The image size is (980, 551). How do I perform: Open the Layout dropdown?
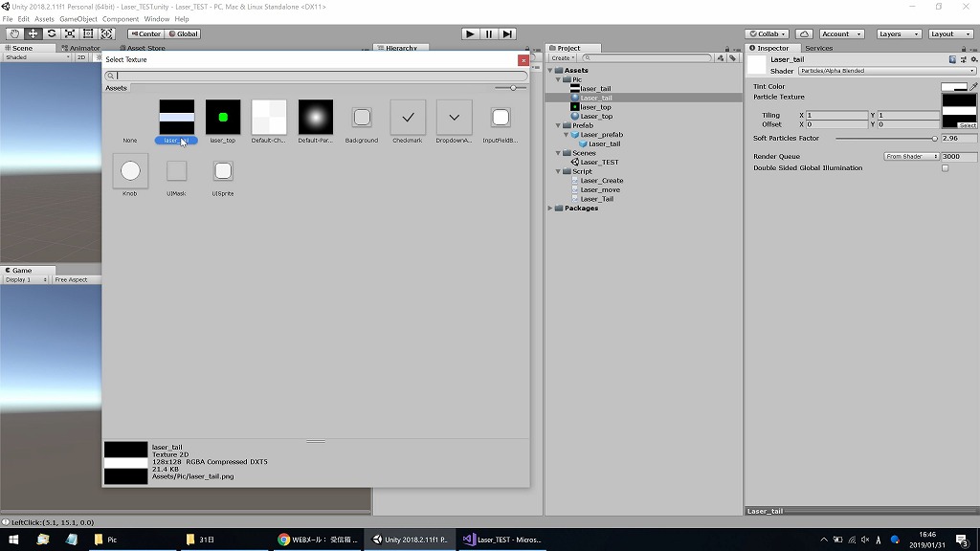pyautogui.click(x=950, y=33)
